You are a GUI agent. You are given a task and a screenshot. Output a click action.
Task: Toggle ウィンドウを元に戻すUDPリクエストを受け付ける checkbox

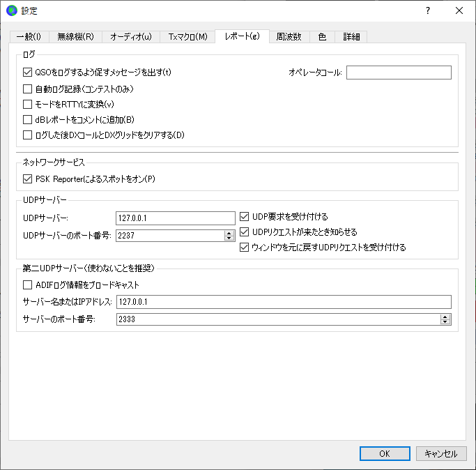[x=245, y=248]
